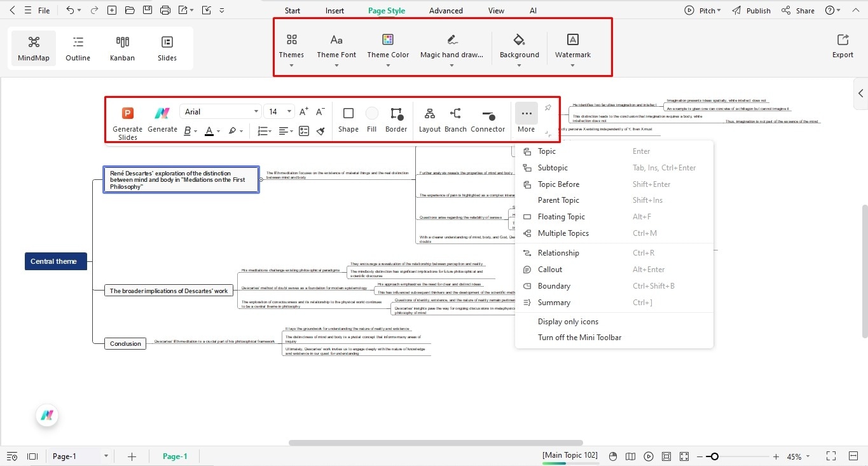Open the Border options
Viewport: 868px width, 466px height.
coord(396,120)
